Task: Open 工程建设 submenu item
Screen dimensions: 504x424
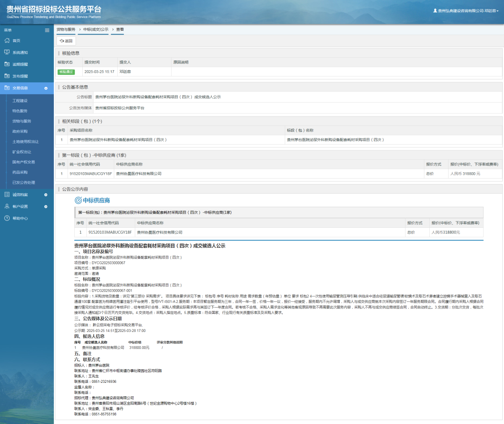Action: pyautogui.click(x=20, y=101)
